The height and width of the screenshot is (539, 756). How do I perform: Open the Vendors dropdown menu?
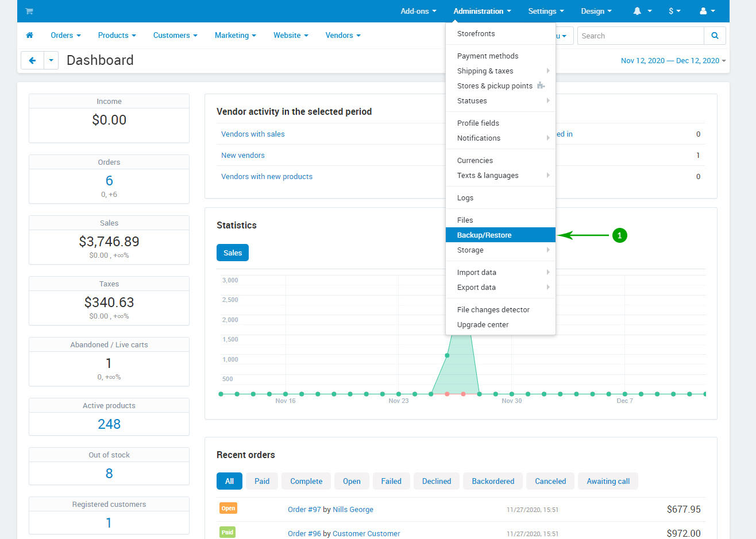[343, 35]
